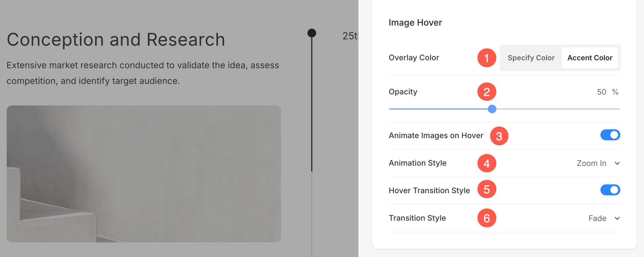Click the Transition Style chevron arrow

coord(617,218)
